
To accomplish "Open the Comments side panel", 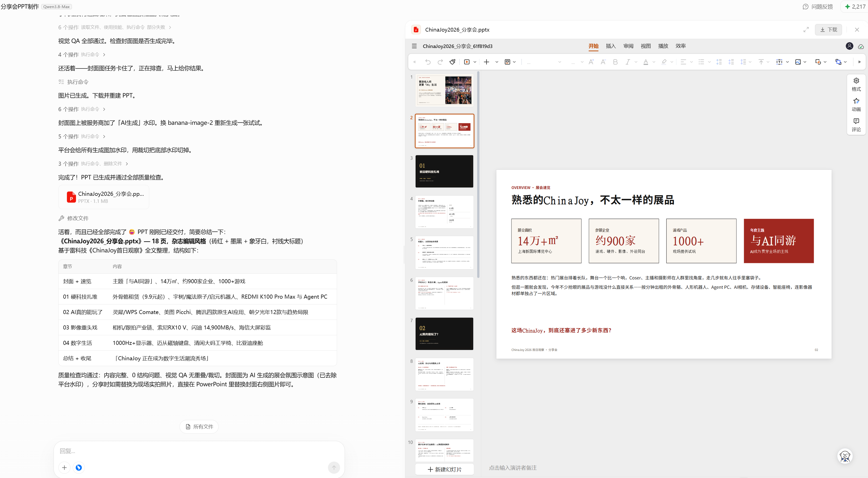I will click(856, 125).
